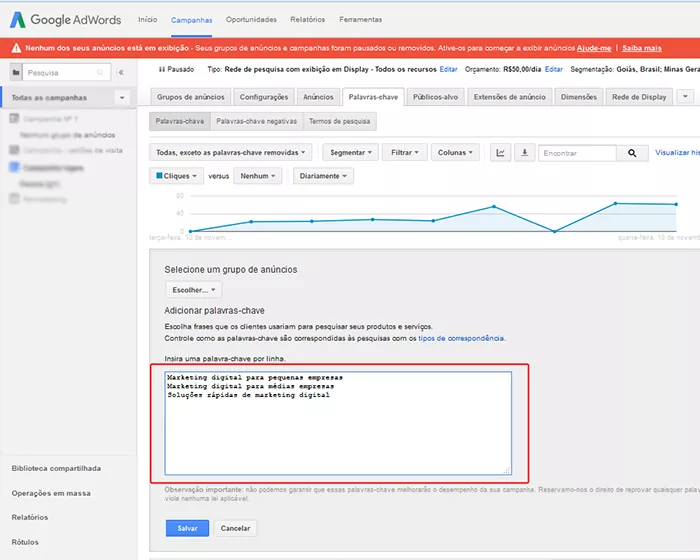Click the keyword textarea resize handle

click(507, 470)
